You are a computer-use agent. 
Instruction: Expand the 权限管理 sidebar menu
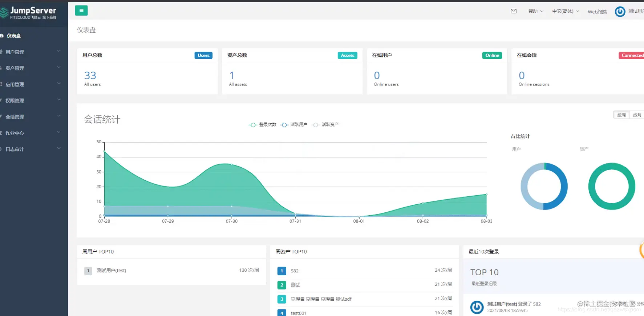coord(34,100)
